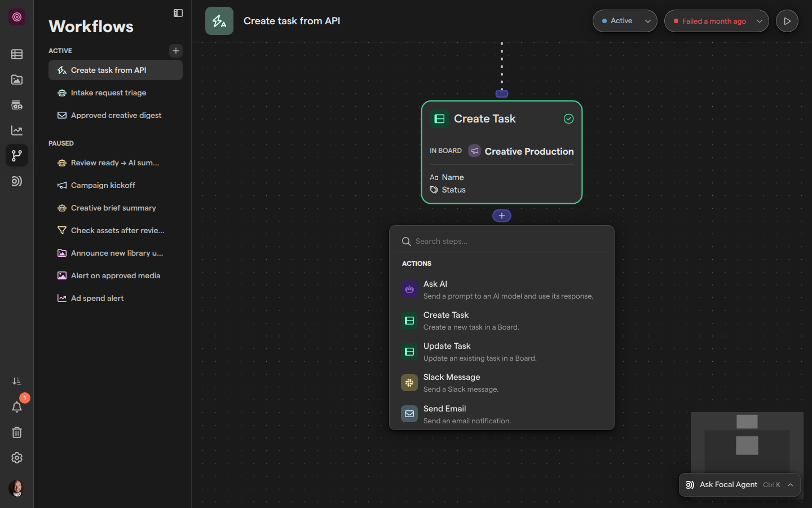Click the user avatar photo
812x508 pixels.
17,488
